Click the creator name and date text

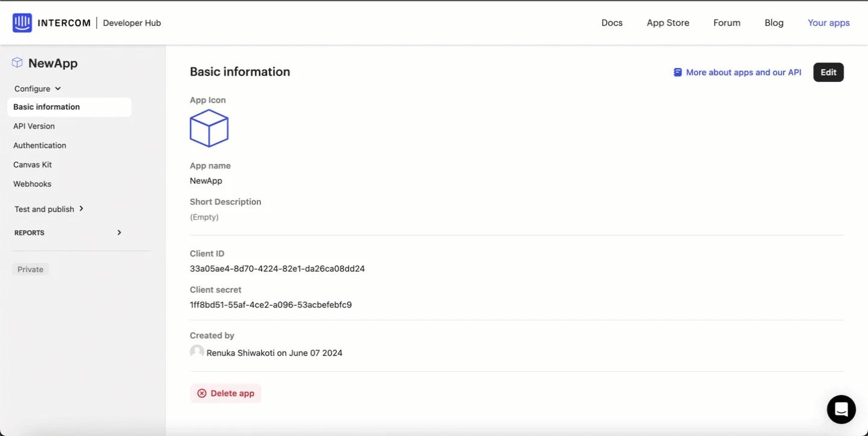(x=274, y=353)
